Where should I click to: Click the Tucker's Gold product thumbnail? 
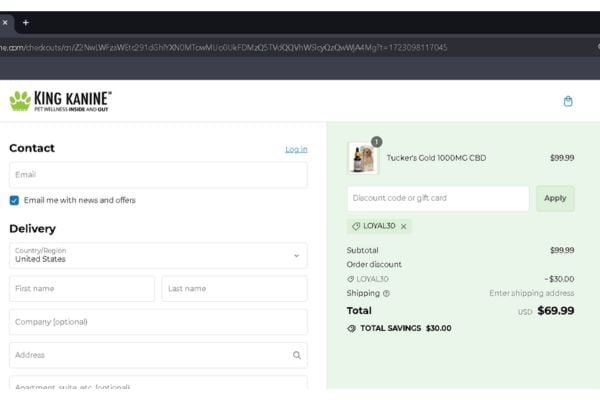click(x=363, y=158)
